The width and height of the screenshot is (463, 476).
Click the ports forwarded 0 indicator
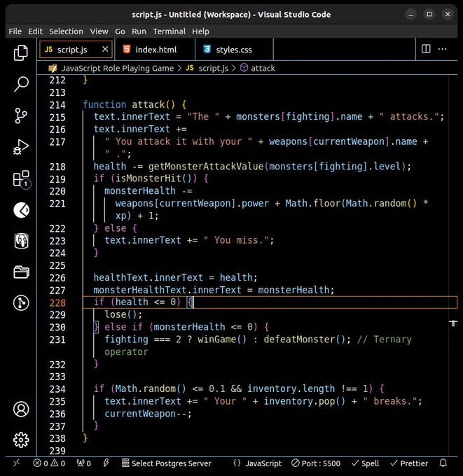pos(83,463)
